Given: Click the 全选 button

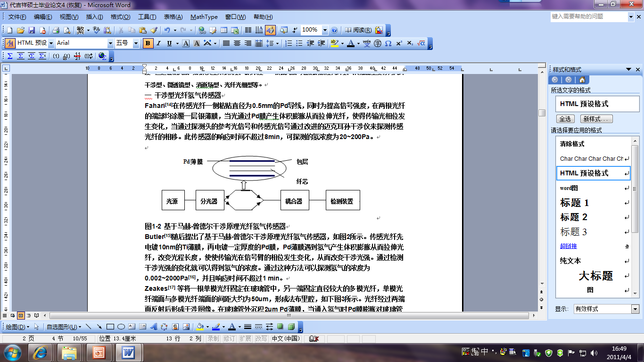Looking at the screenshot, I should coord(565,119).
